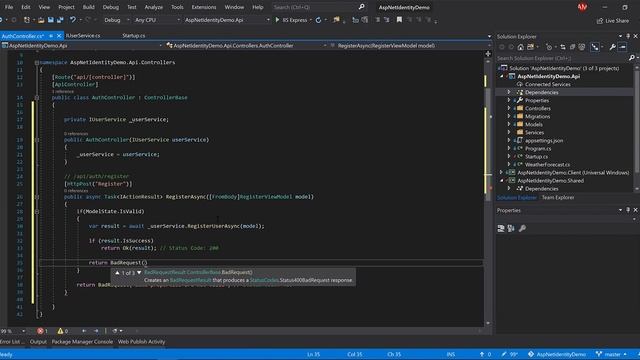Open the Build menu
Screen dimensions: 640x360
point(89,7)
